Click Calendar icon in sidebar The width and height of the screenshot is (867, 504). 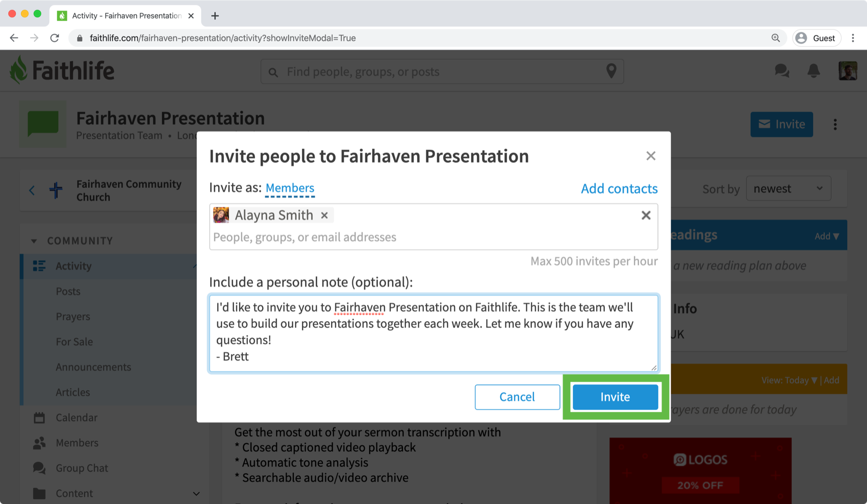tap(39, 417)
